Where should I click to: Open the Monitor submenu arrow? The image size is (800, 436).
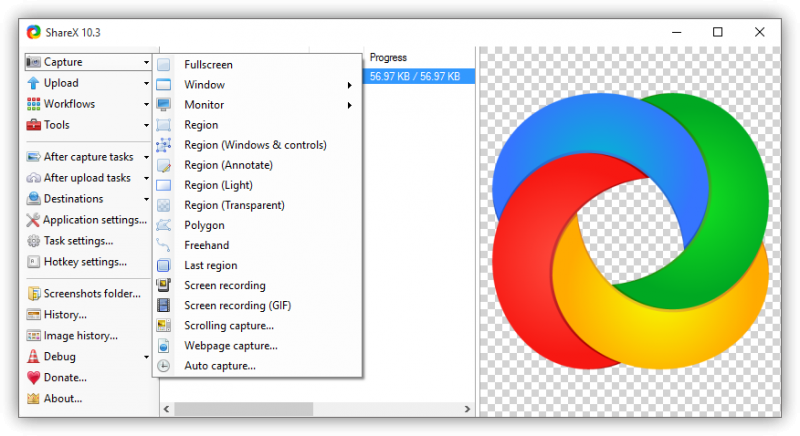point(349,105)
